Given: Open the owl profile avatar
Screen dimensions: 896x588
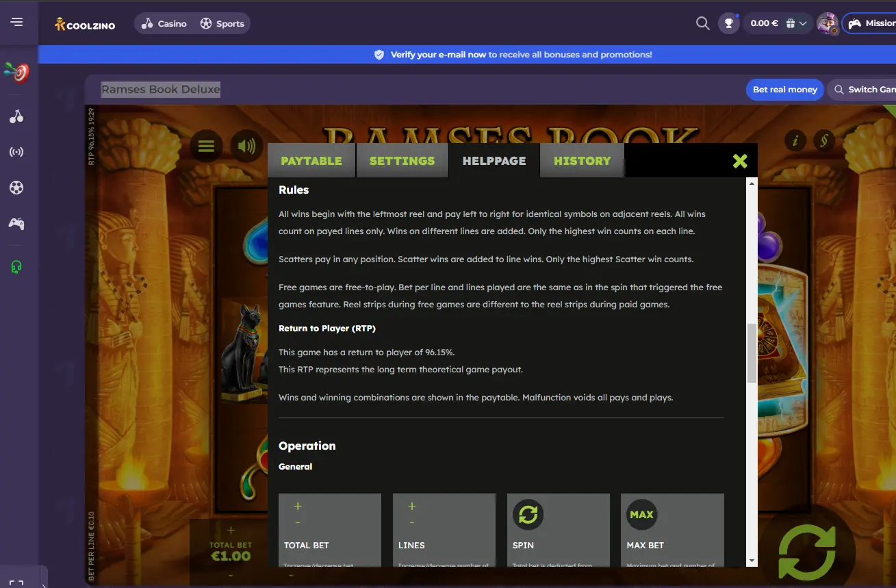Looking at the screenshot, I should [x=828, y=23].
